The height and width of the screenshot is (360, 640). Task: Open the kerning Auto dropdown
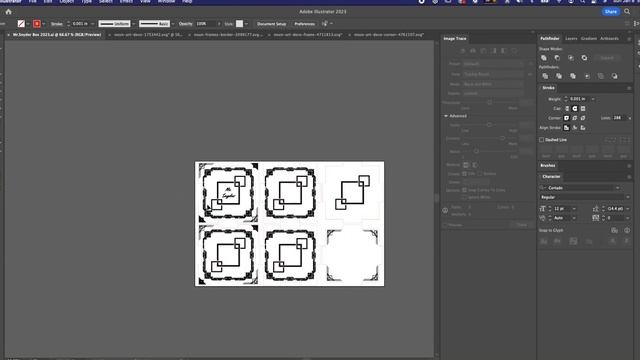tap(574, 218)
